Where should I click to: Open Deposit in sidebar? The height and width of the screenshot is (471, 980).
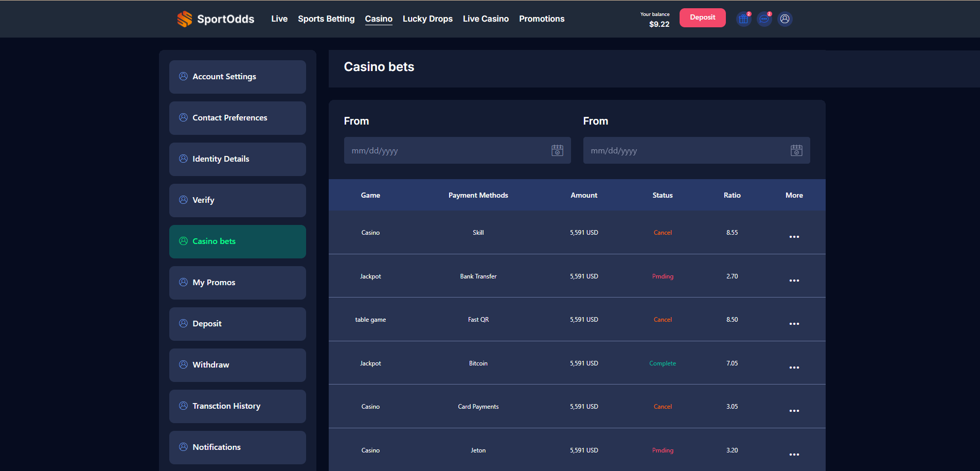click(x=238, y=324)
